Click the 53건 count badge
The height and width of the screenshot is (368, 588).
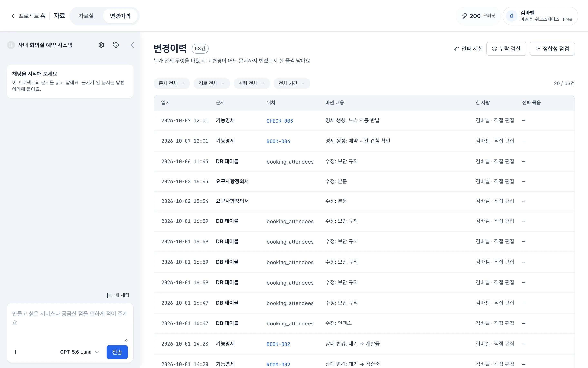(x=200, y=49)
